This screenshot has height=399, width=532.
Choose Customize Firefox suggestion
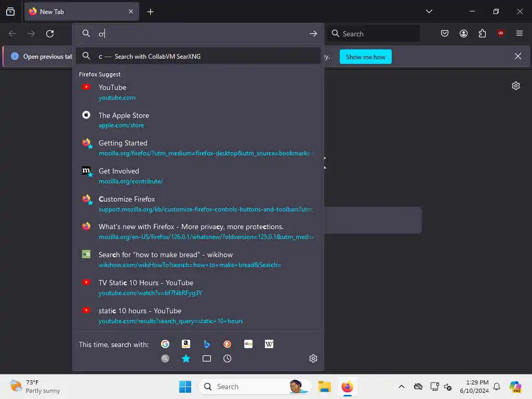click(x=198, y=204)
